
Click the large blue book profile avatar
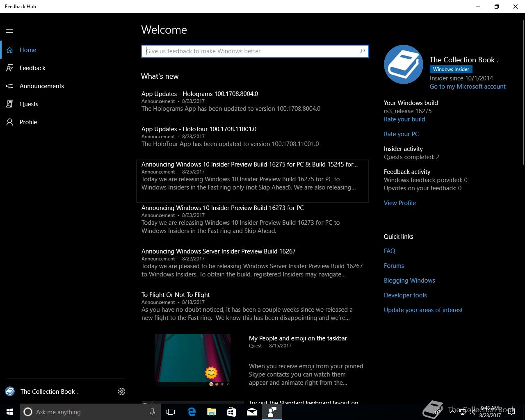click(x=404, y=64)
